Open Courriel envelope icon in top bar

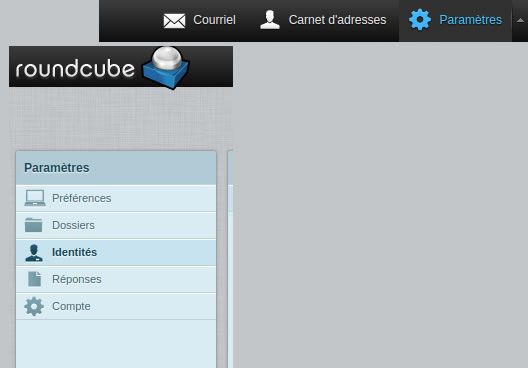tap(174, 21)
